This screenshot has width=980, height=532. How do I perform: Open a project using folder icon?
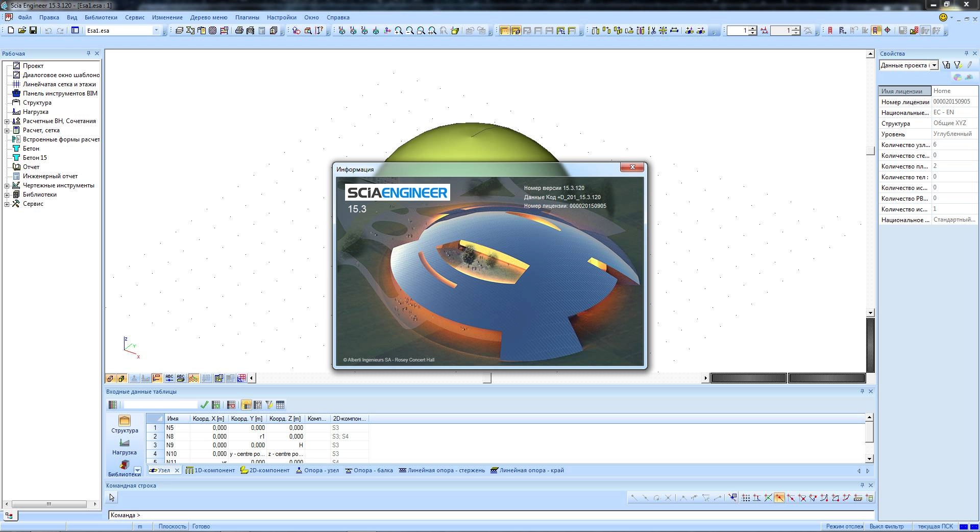[x=22, y=31]
